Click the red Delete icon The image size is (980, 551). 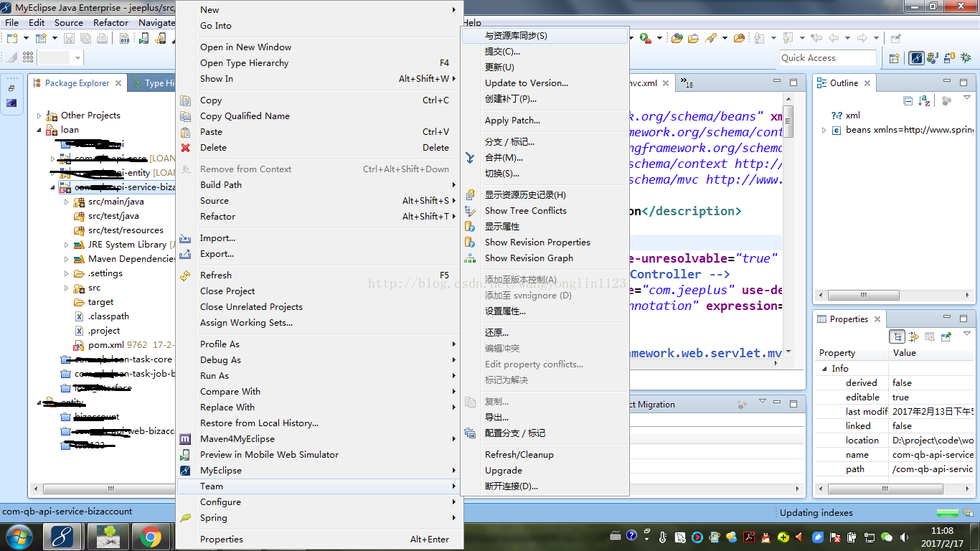(x=186, y=148)
